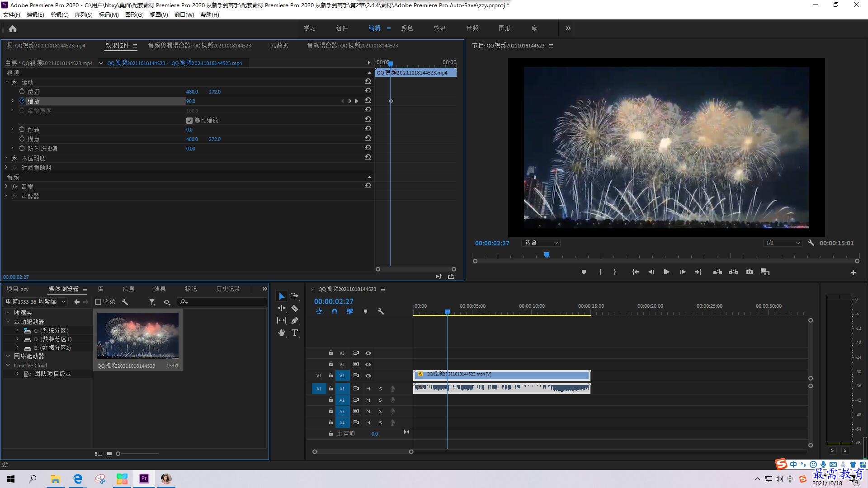Screen dimensions: 868x488
Task: Click the Scale value 90.0
Action: pyautogui.click(x=191, y=101)
